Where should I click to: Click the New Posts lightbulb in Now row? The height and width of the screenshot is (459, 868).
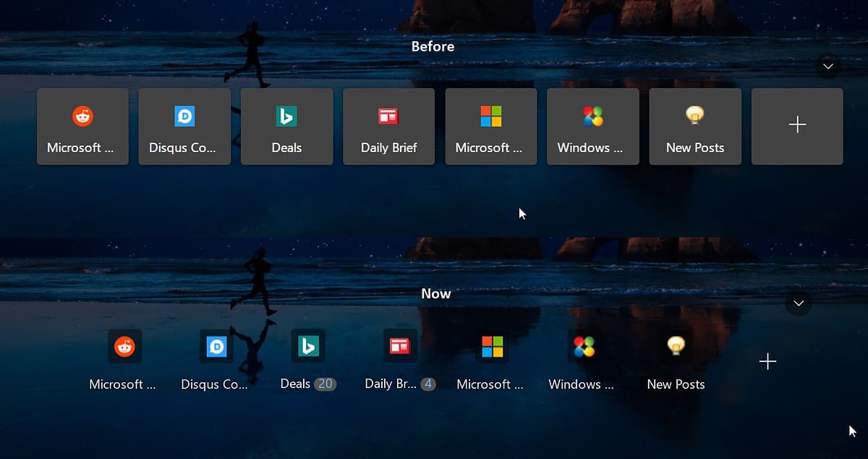pos(676,346)
